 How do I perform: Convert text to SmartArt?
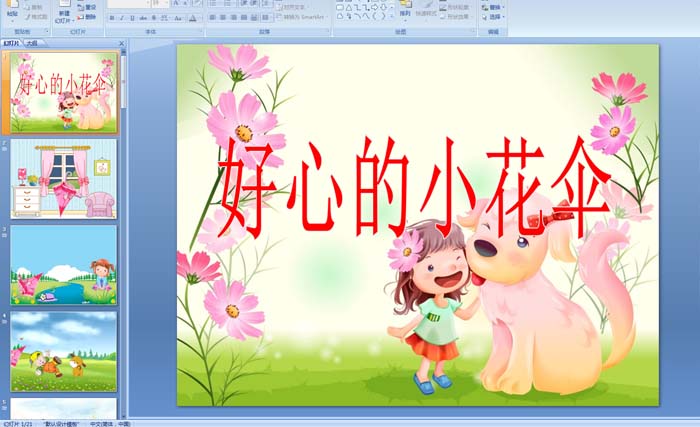[x=301, y=17]
